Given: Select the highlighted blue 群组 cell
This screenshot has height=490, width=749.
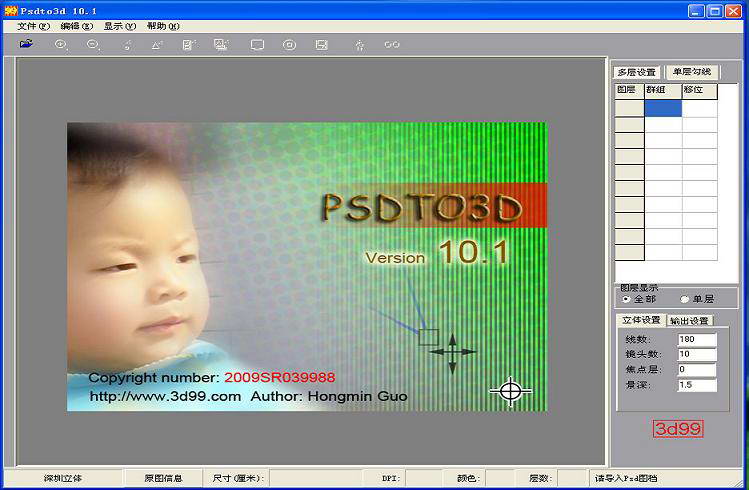Looking at the screenshot, I should (x=663, y=108).
